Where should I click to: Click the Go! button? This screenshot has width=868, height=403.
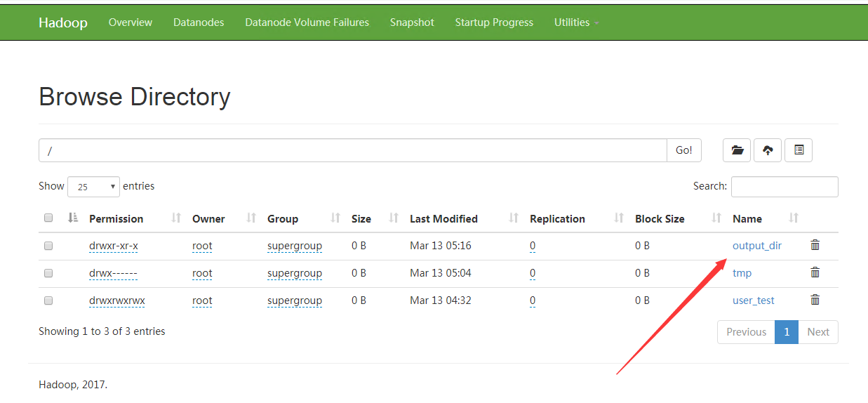pyautogui.click(x=683, y=150)
